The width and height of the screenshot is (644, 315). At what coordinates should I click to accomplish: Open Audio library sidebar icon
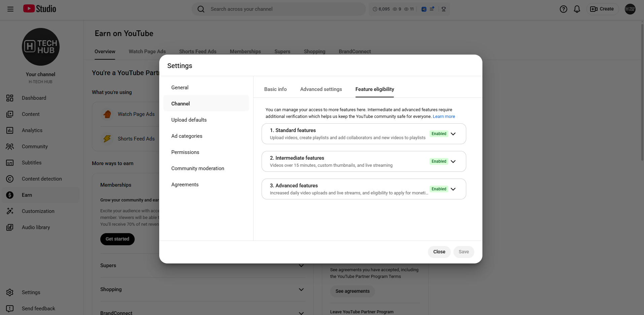click(10, 227)
